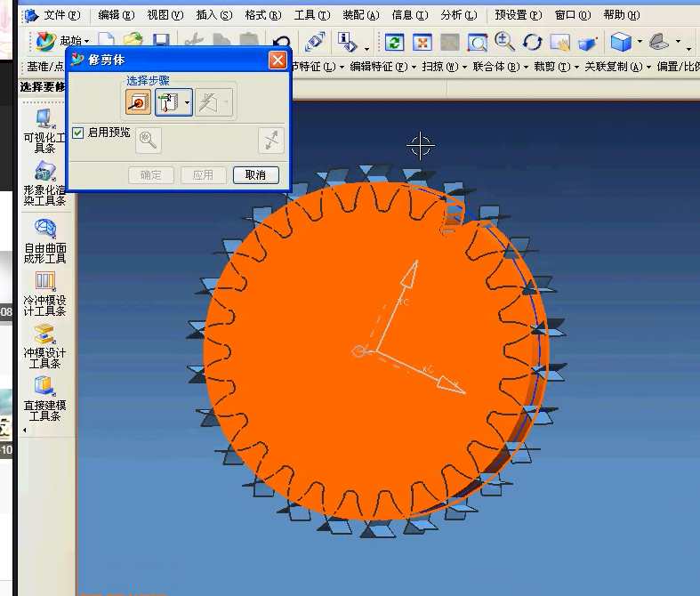The width and height of the screenshot is (700, 596).
Task: Click the Pan hand icon
Action: [559, 43]
